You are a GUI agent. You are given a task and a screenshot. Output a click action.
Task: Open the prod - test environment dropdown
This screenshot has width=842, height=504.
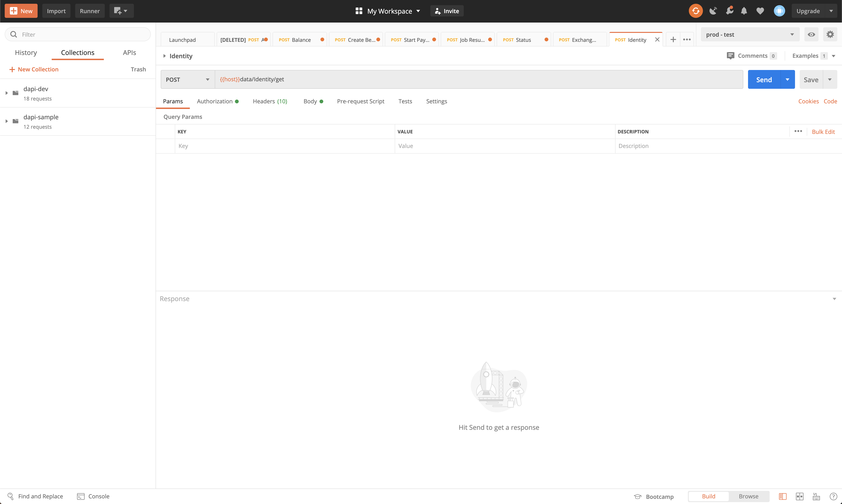coord(750,34)
